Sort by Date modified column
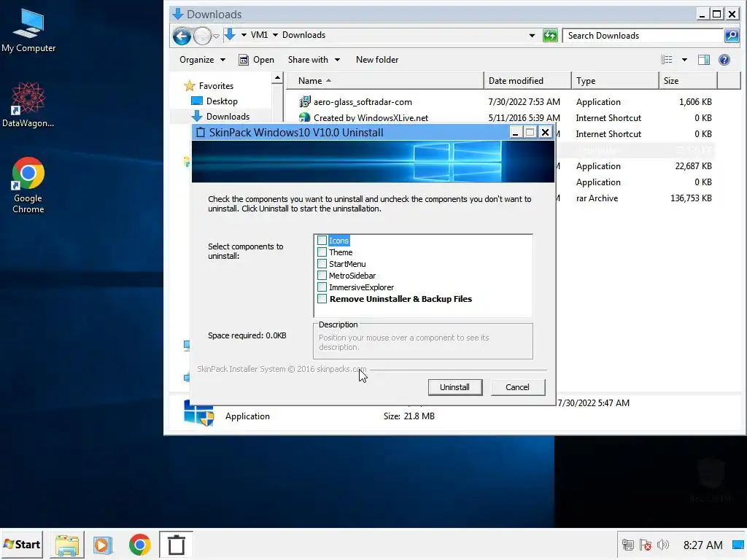 tap(527, 81)
